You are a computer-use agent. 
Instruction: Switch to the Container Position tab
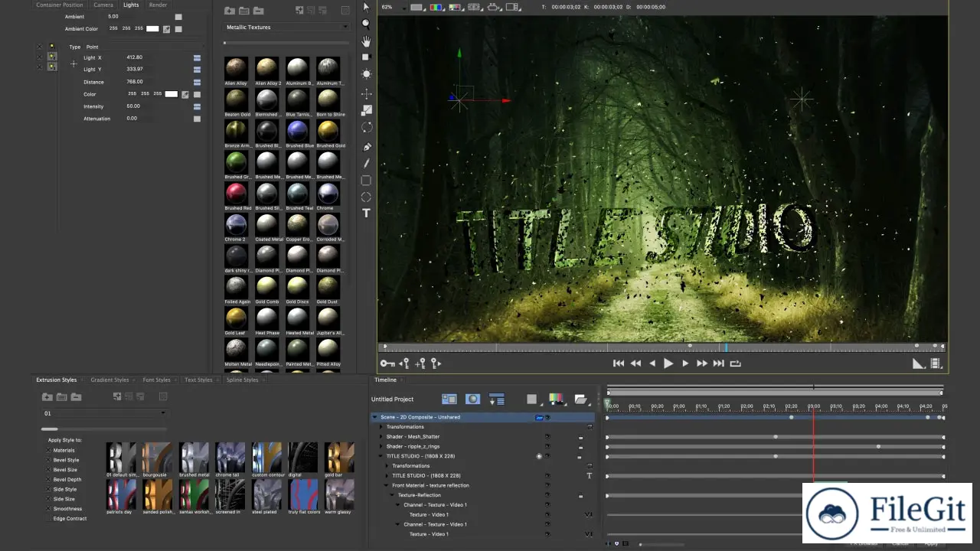coord(59,5)
